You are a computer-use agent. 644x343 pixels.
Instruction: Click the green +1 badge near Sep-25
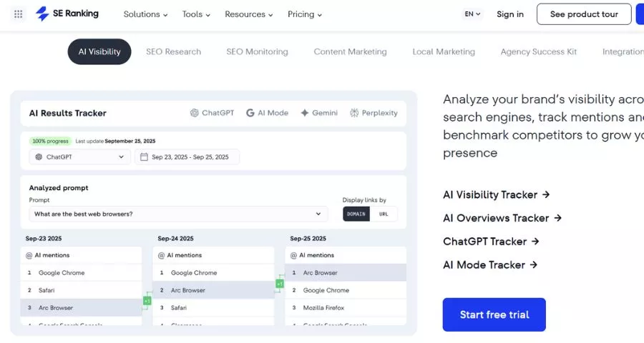[280, 284]
